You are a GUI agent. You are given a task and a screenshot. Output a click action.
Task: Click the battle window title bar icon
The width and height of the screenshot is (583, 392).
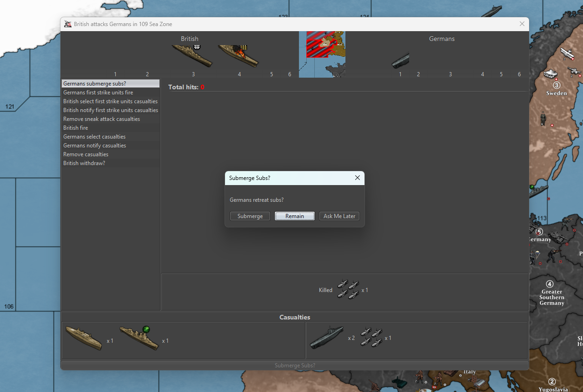point(68,24)
